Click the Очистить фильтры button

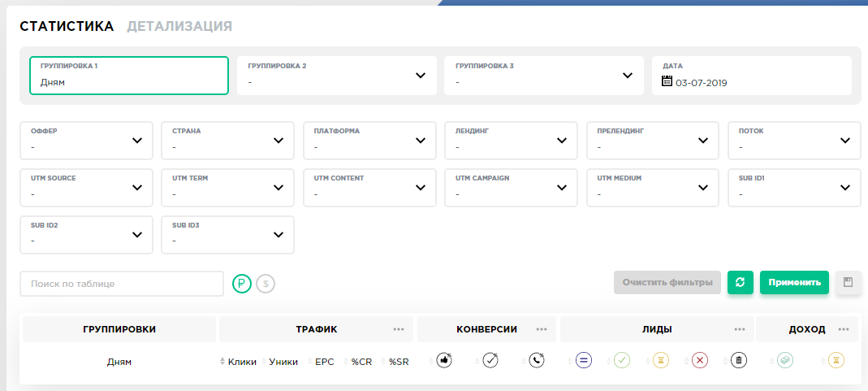pyautogui.click(x=667, y=282)
